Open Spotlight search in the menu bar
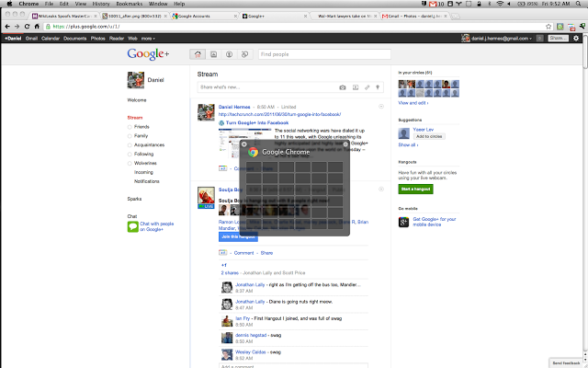 tap(578, 4)
